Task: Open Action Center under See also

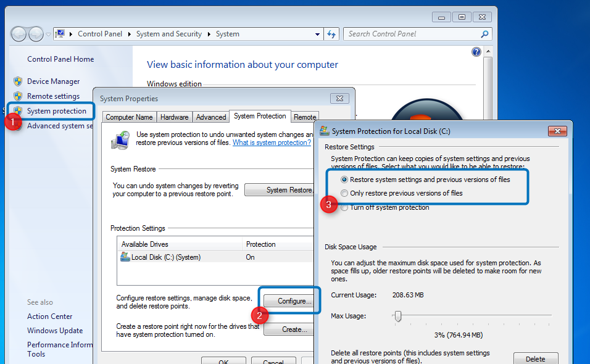Action: (x=49, y=316)
